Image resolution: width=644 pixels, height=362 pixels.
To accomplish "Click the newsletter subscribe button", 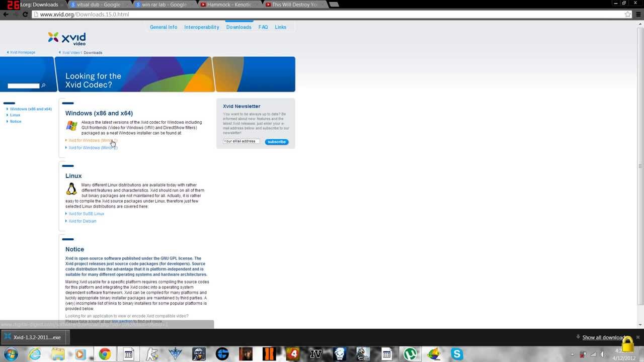I will (x=276, y=142).
